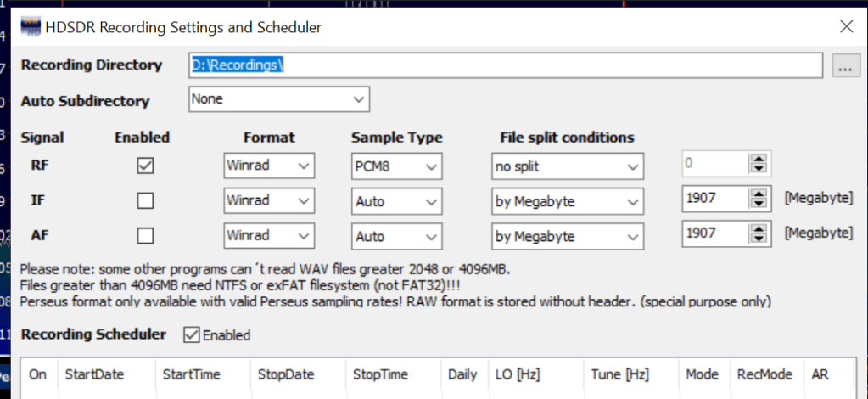The height and width of the screenshot is (399, 868).
Task: Disable the RF signal recording checkbox
Action: click(146, 166)
